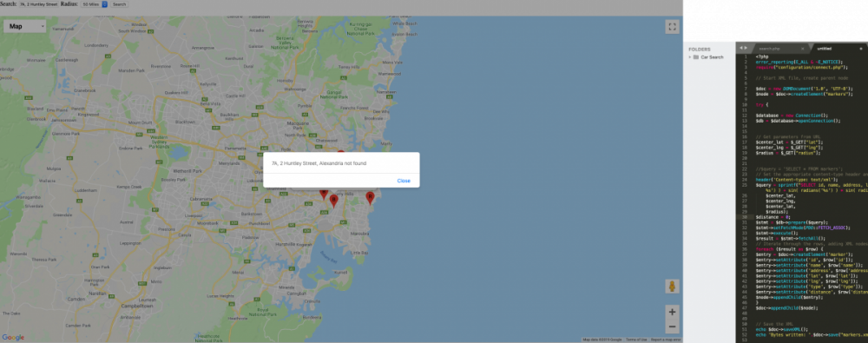Go to next tab with right arrow

tap(746, 49)
